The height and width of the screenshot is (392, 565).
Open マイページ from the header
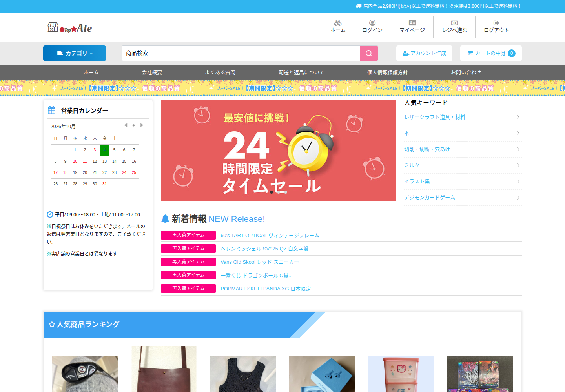click(412, 27)
